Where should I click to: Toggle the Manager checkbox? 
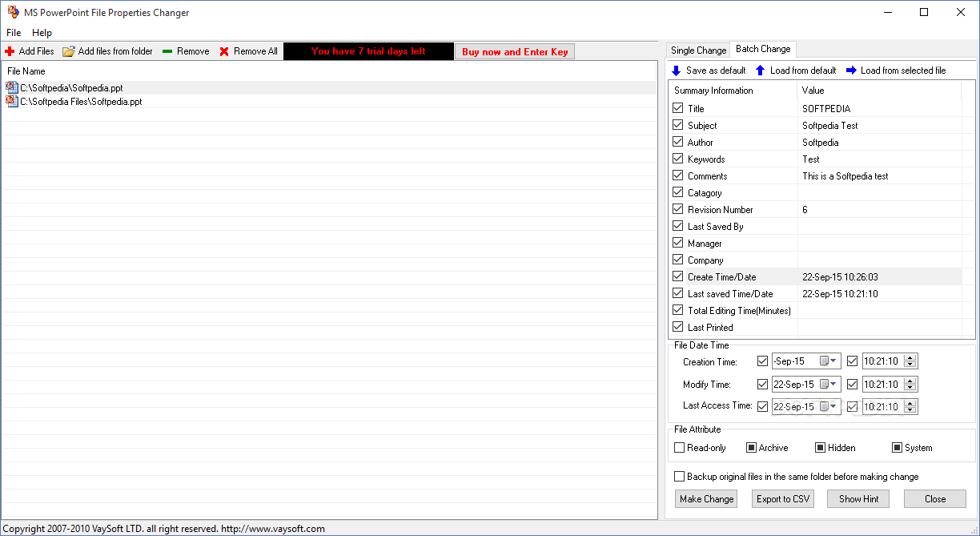pos(678,243)
